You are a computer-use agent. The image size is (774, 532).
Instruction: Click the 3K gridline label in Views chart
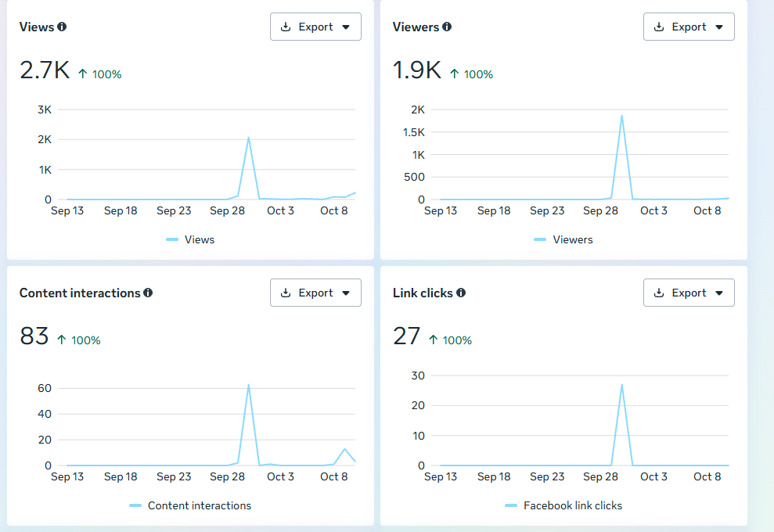(45, 110)
